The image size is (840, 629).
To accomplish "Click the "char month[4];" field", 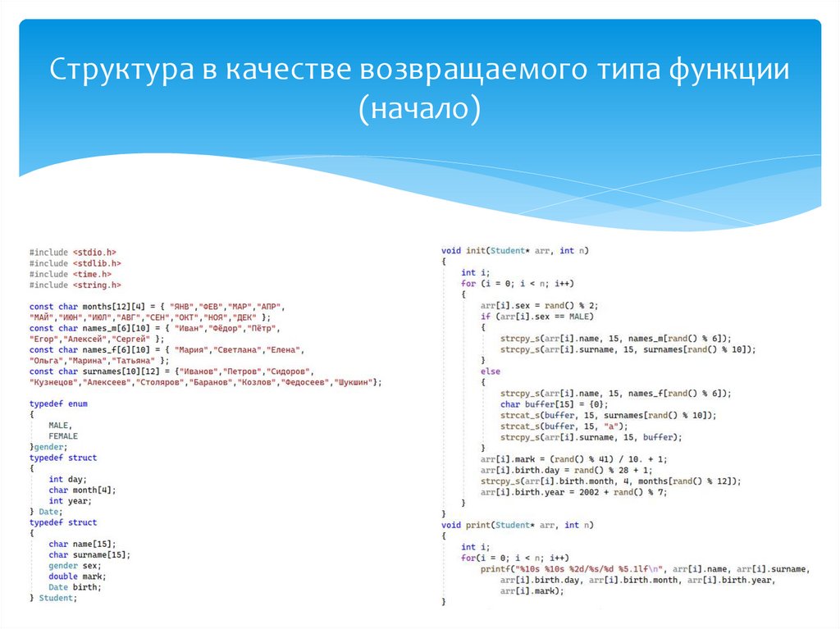I will click(x=82, y=490).
